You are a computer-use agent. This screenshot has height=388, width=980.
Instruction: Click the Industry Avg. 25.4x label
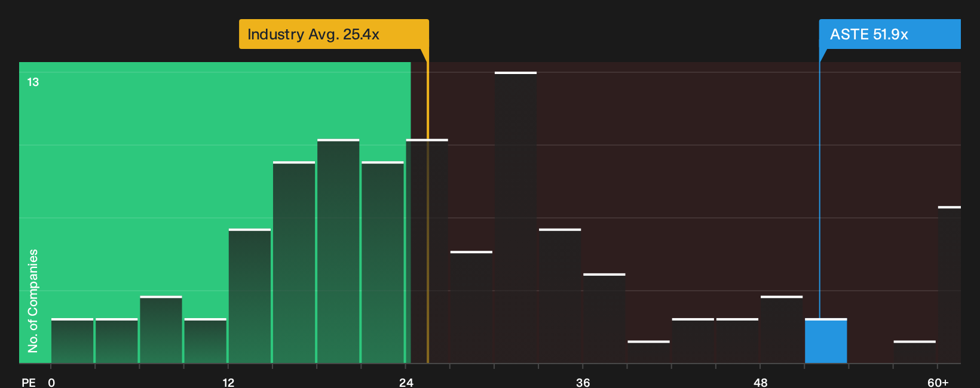334,34
